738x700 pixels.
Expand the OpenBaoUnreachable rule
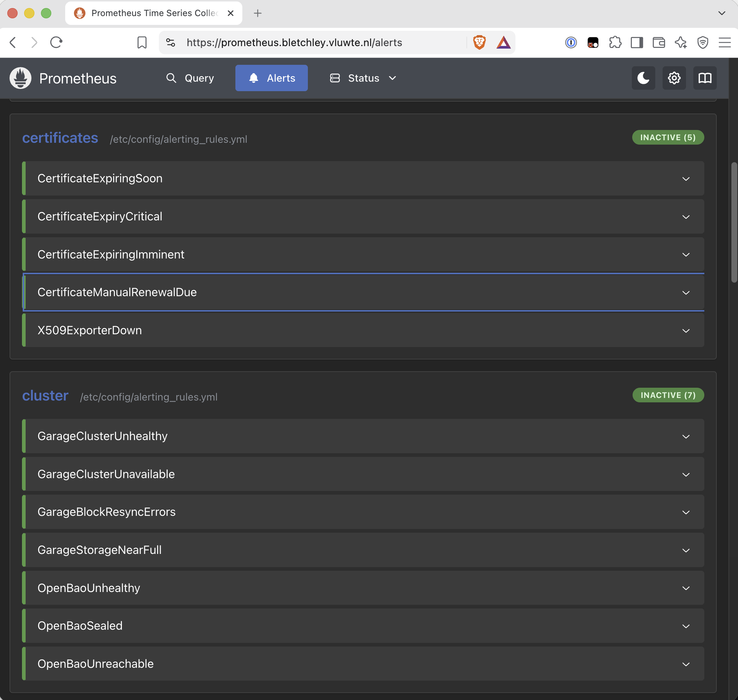[x=363, y=664]
